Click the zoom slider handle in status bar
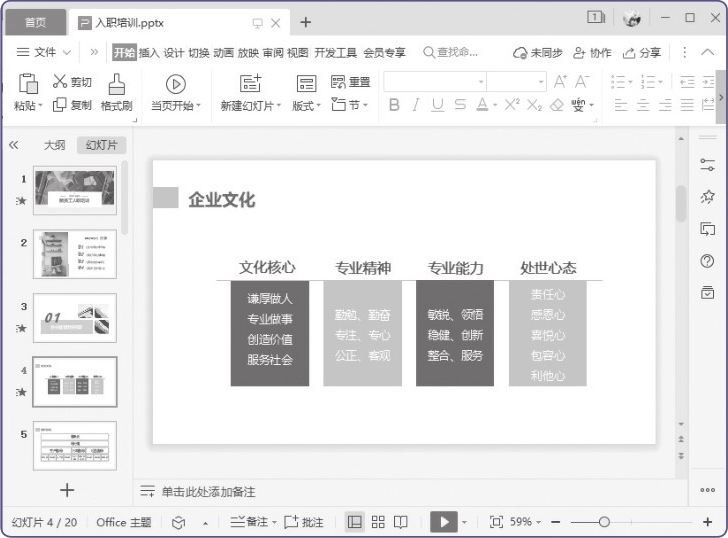The height and width of the screenshot is (538, 728). (x=604, y=522)
